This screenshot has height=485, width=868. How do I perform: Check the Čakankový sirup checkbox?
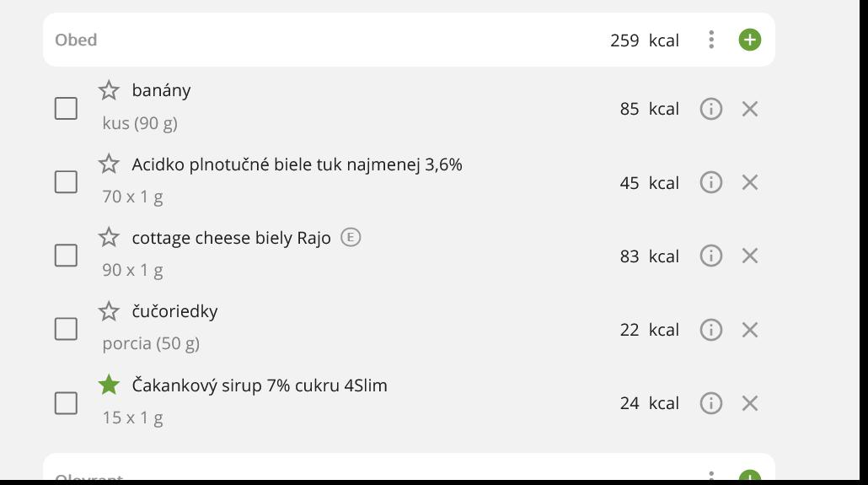tap(66, 403)
